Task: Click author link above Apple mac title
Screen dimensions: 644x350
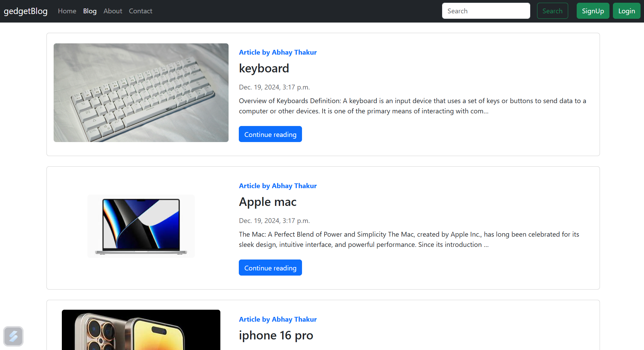Action: click(x=278, y=186)
